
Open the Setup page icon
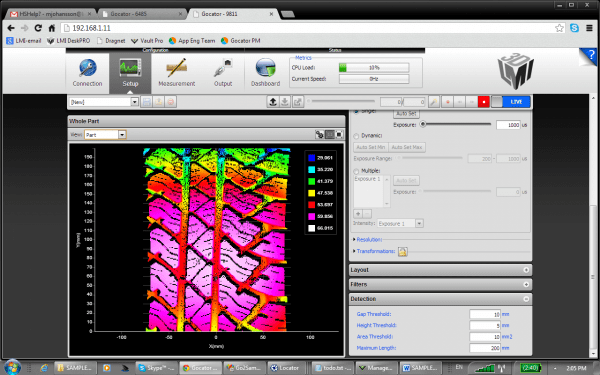click(130, 73)
